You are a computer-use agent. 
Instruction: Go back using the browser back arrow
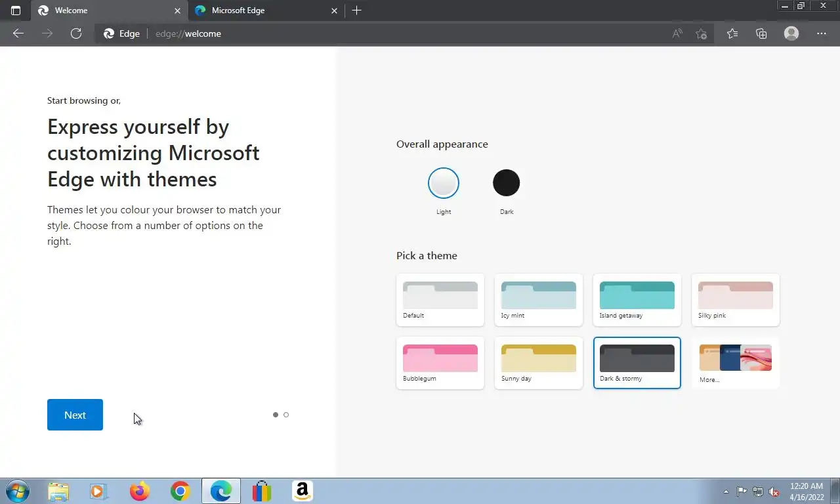click(x=18, y=33)
